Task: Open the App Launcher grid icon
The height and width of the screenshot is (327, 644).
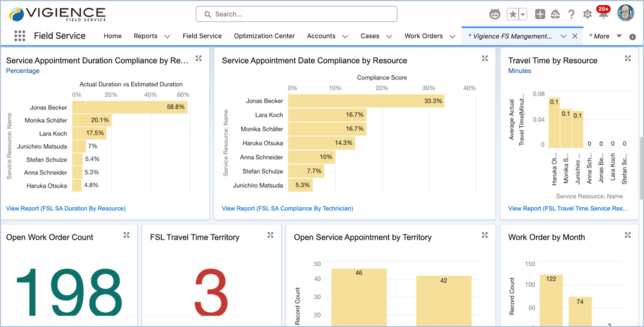Action: pyautogui.click(x=20, y=36)
